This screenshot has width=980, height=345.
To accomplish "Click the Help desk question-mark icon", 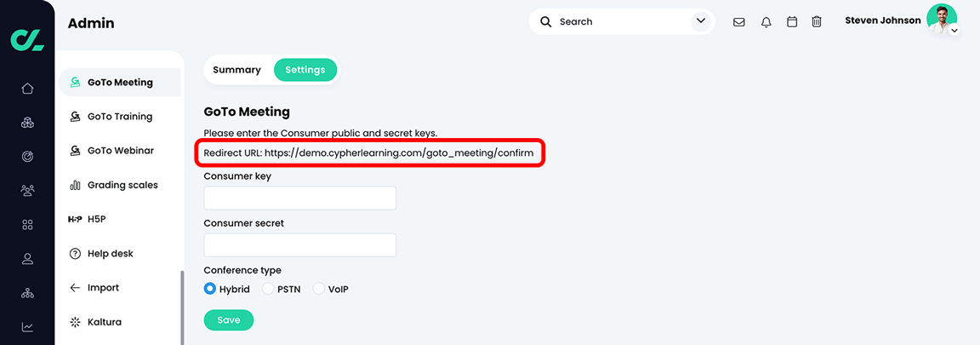I will (75, 254).
